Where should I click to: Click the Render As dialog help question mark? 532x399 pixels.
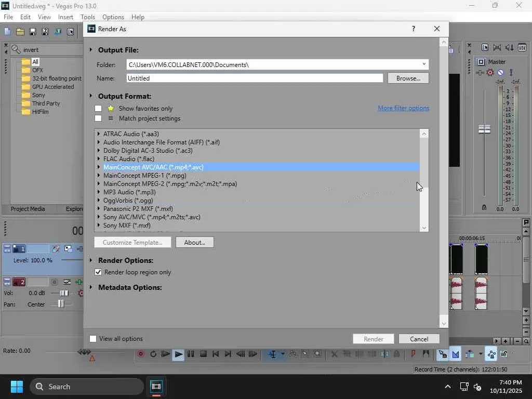click(413, 29)
